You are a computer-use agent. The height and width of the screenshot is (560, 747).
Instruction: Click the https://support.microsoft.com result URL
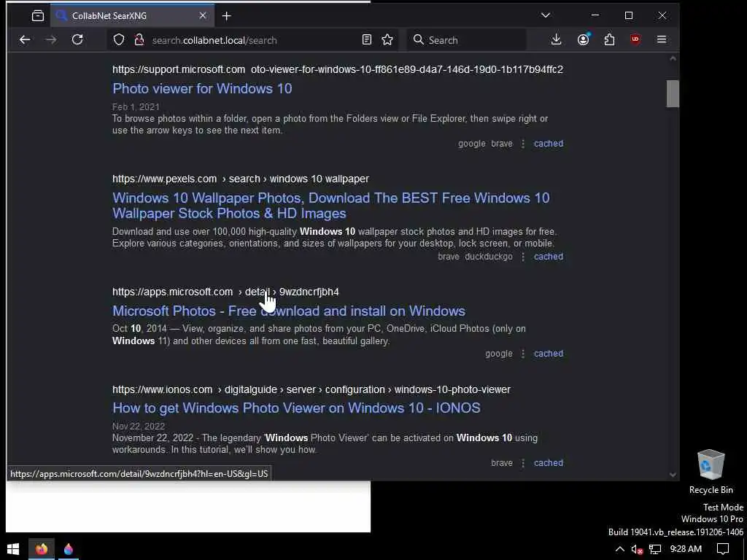tap(338, 69)
